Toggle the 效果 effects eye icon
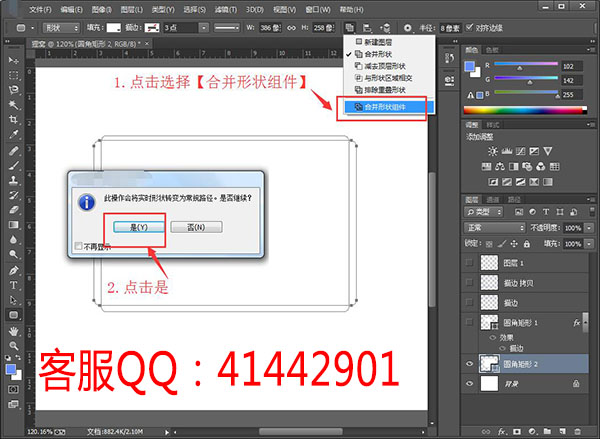Screen dimensions: 600x439 tap(493, 338)
